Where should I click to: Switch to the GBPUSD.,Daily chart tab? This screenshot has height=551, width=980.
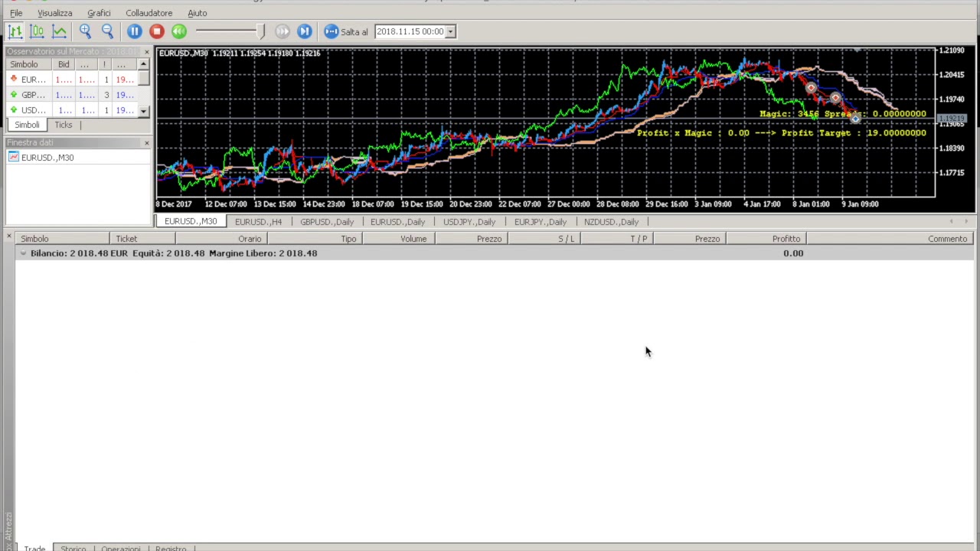(x=327, y=222)
